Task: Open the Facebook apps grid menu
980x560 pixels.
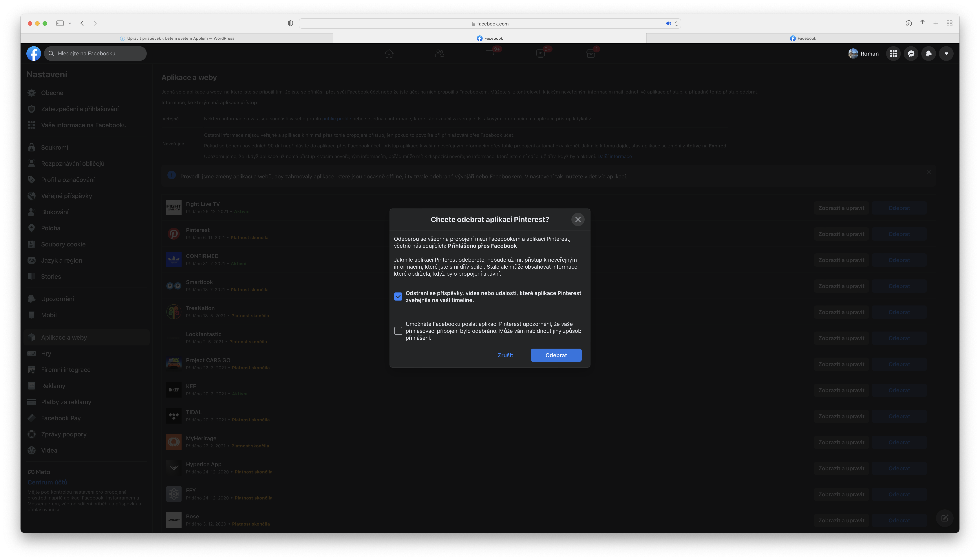Action: click(893, 54)
